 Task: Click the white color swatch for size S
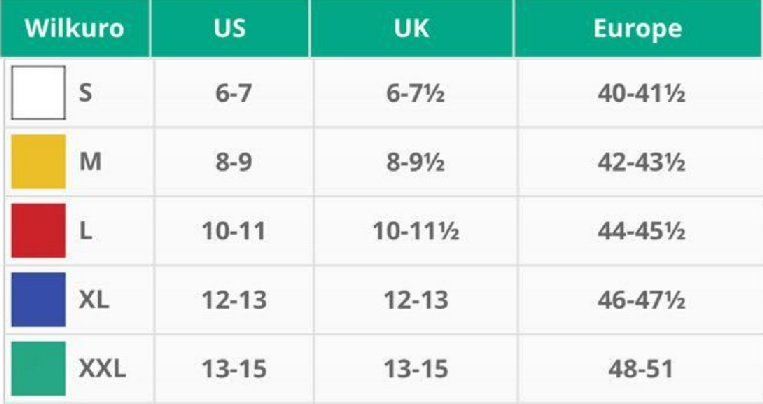coord(38,93)
